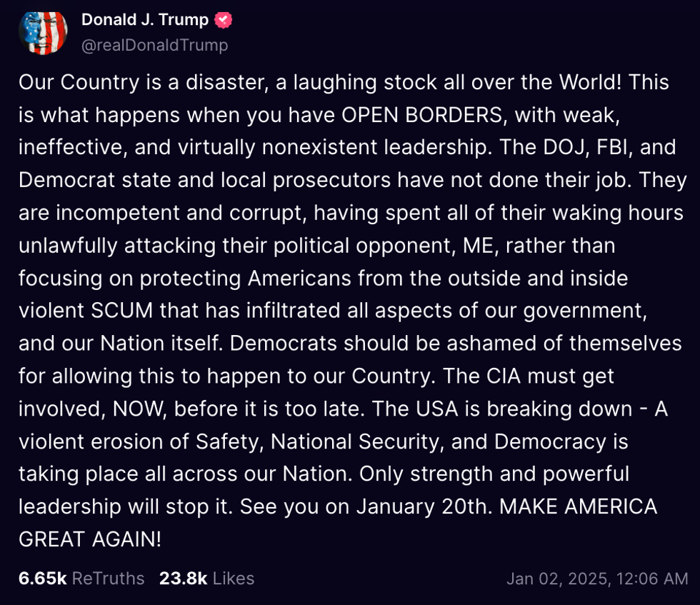Open the post timestamp Jan 02, 2025
The image size is (700, 605).
(599, 579)
